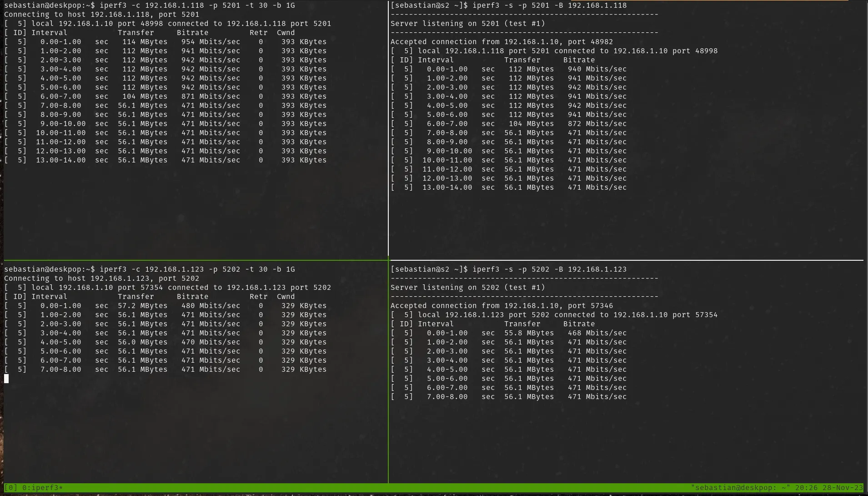Click the bitrate value 872 Mbits/sec
This screenshot has height=496, width=868.
coord(597,124)
